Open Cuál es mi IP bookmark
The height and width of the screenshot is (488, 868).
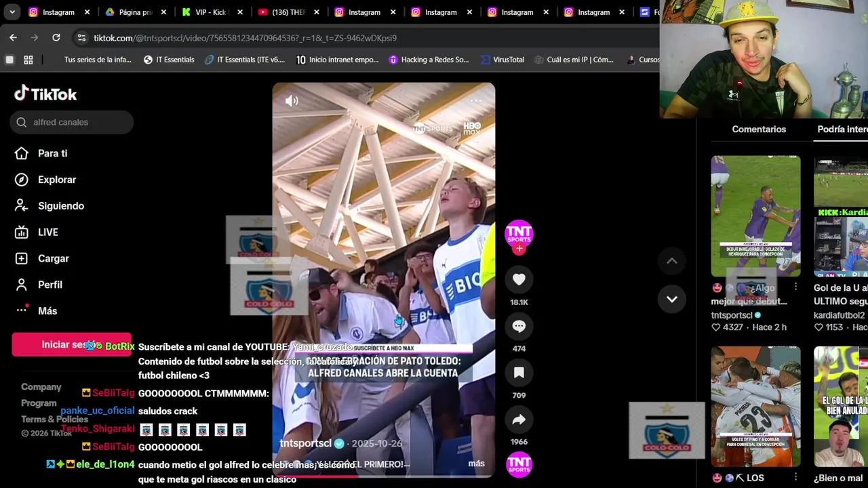coord(574,60)
